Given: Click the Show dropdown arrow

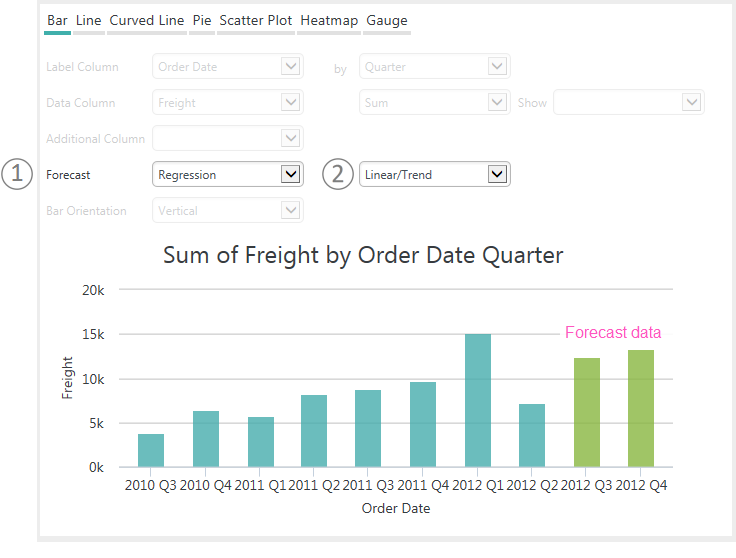Looking at the screenshot, I should (691, 102).
